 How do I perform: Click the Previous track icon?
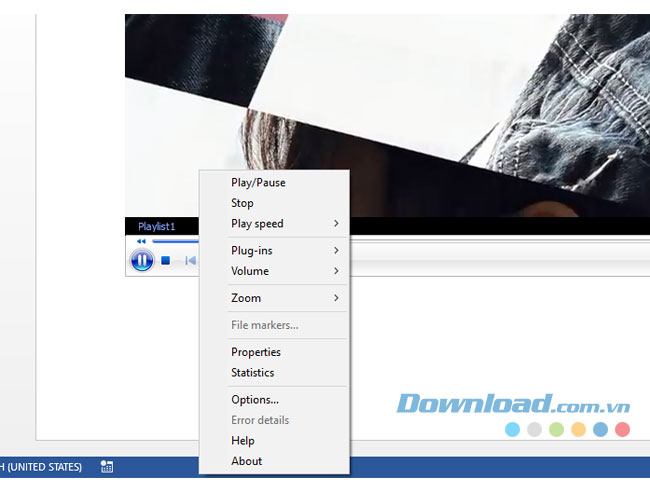tap(189, 261)
